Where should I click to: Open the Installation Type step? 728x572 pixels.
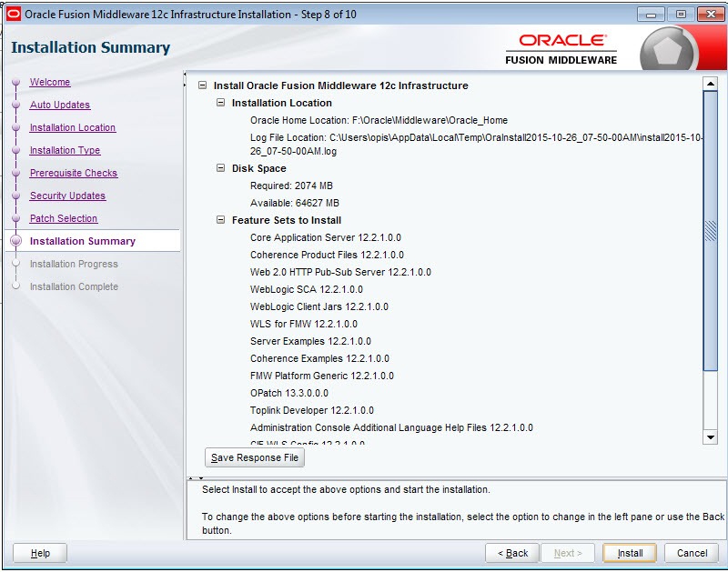pyautogui.click(x=65, y=150)
